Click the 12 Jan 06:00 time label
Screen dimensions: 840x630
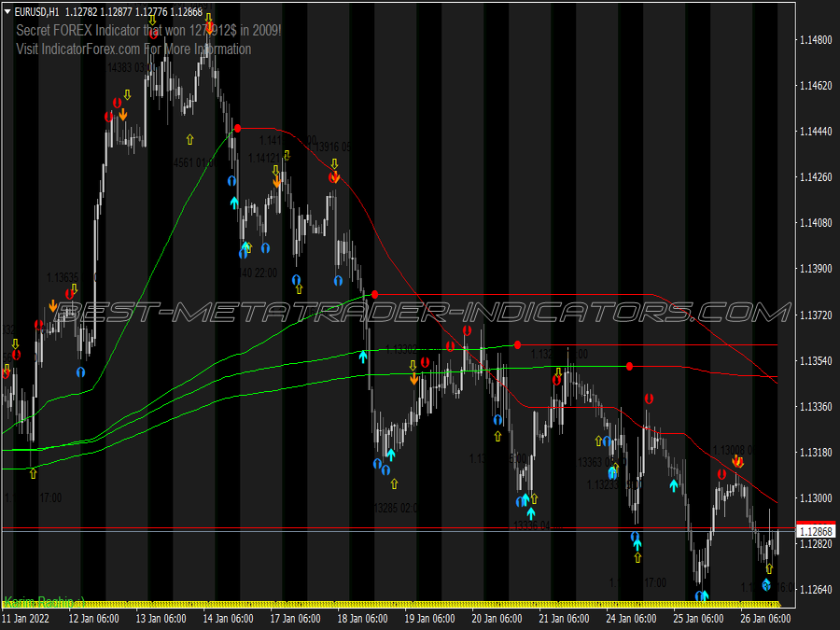click(x=93, y=619)
